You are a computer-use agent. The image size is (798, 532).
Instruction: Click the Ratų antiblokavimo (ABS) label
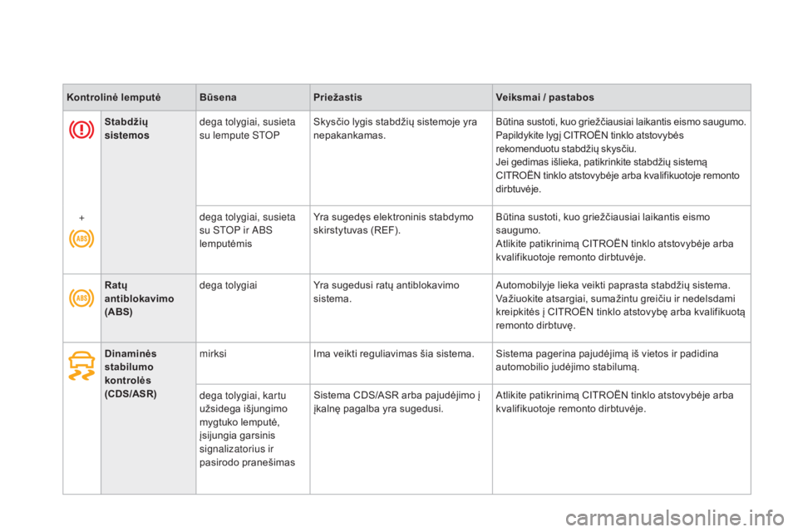pyautogui.click(x=139, y=298)
